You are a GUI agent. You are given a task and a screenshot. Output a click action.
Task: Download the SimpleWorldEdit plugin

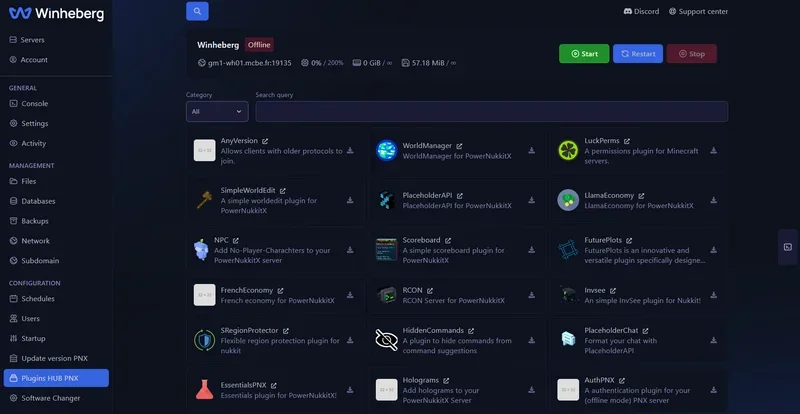tap(350, 200)
